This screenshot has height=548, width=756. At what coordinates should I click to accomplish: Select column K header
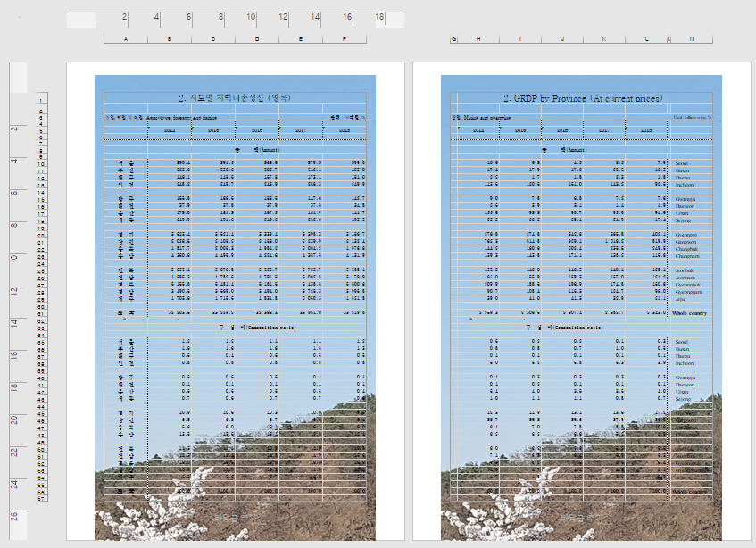[x=604, y=39]
